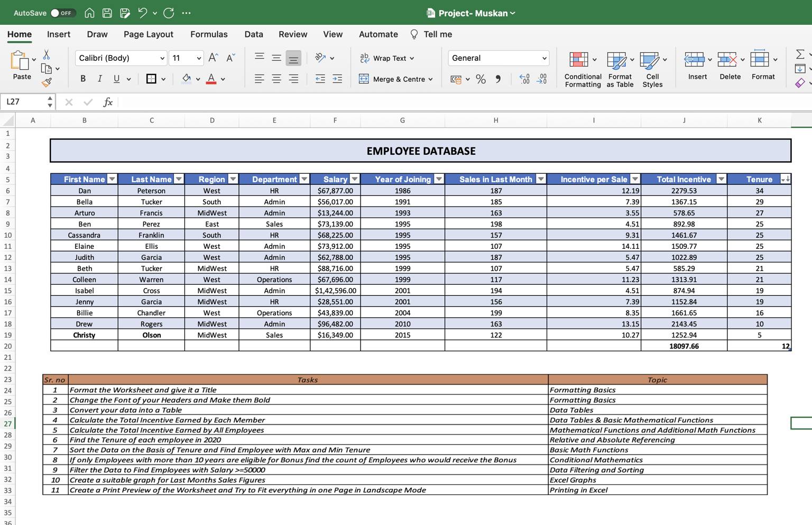Switch to the Insert tab
Screen dimensions: 812x525
[59, 34]
